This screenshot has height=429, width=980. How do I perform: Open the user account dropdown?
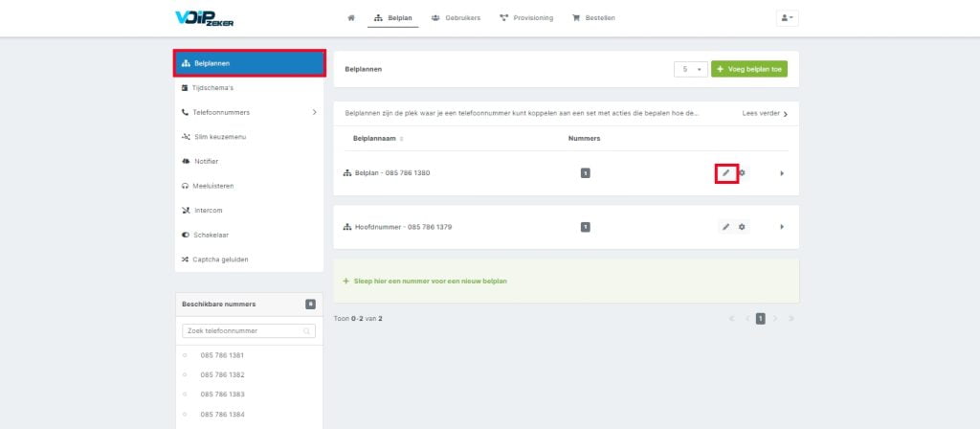787,18
